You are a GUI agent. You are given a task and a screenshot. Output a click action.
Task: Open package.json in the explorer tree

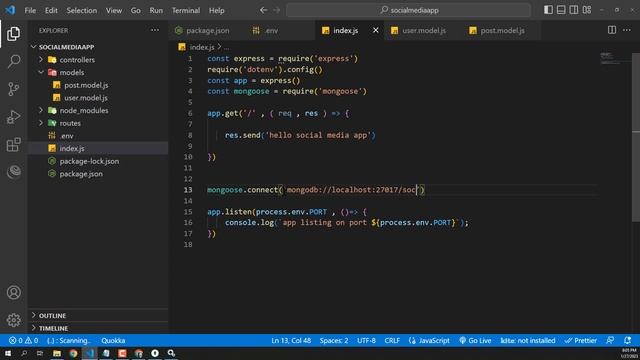[x=81, y=173]
